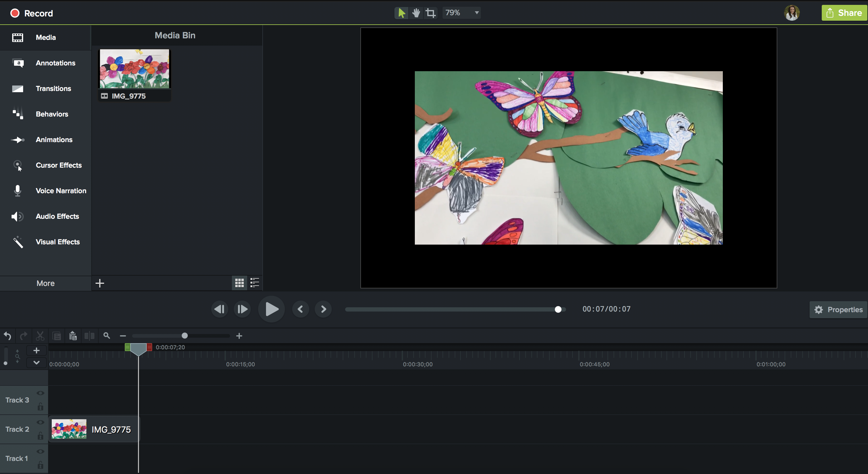This screenshot has height=474, width=868.
Task: Jump to previous clip with left chevron
Action: click(x=301, y=309)
